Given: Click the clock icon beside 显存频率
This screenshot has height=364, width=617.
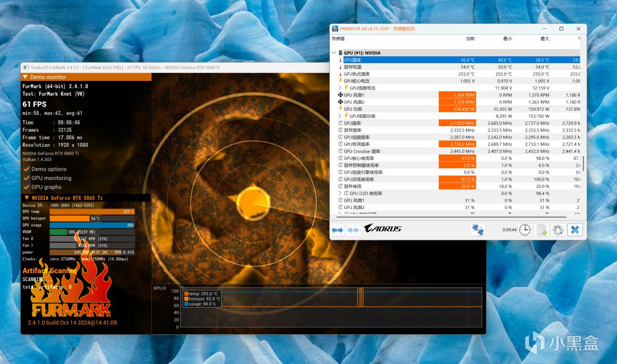Looking at the screenshot, I should coord(340,130).
